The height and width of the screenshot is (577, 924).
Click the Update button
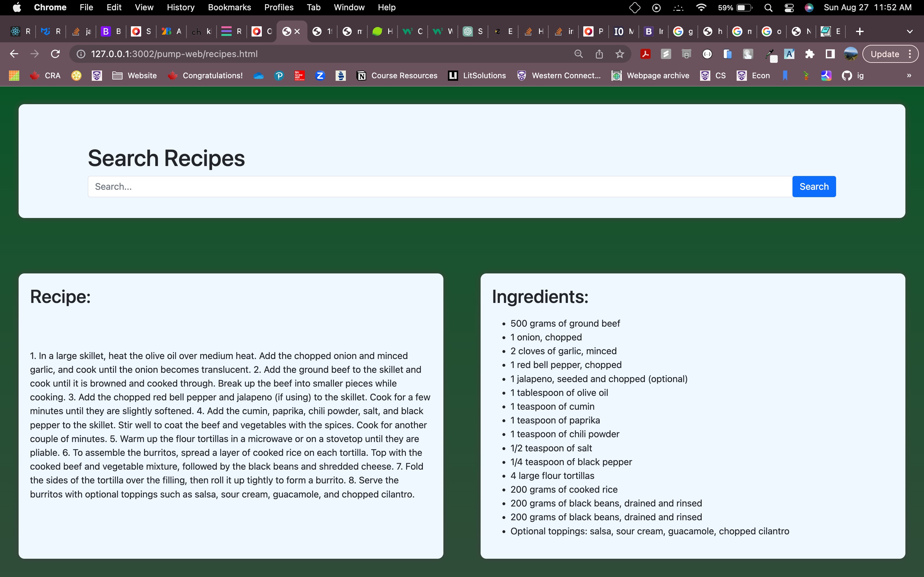tap(884, 54)
